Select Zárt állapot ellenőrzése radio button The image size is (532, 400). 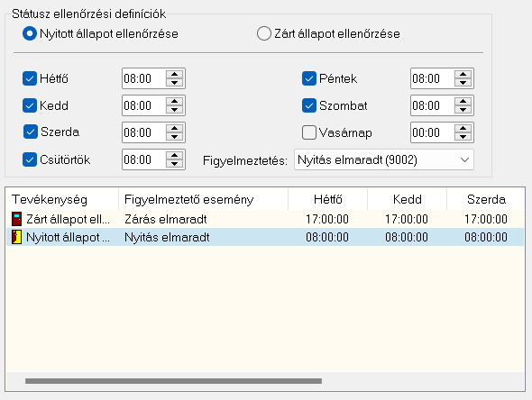point(263,33)
